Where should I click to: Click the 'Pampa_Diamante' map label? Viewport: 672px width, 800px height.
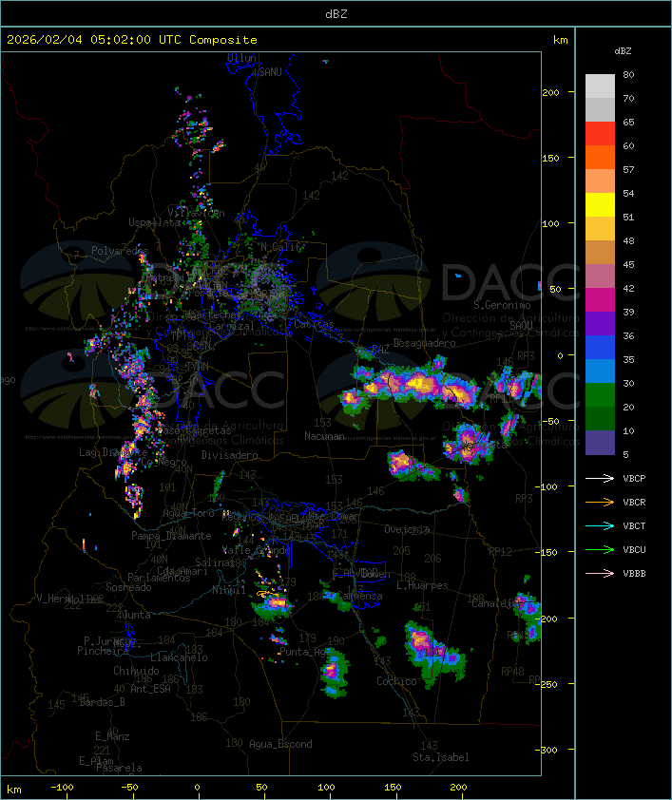(x=171, y=536)
